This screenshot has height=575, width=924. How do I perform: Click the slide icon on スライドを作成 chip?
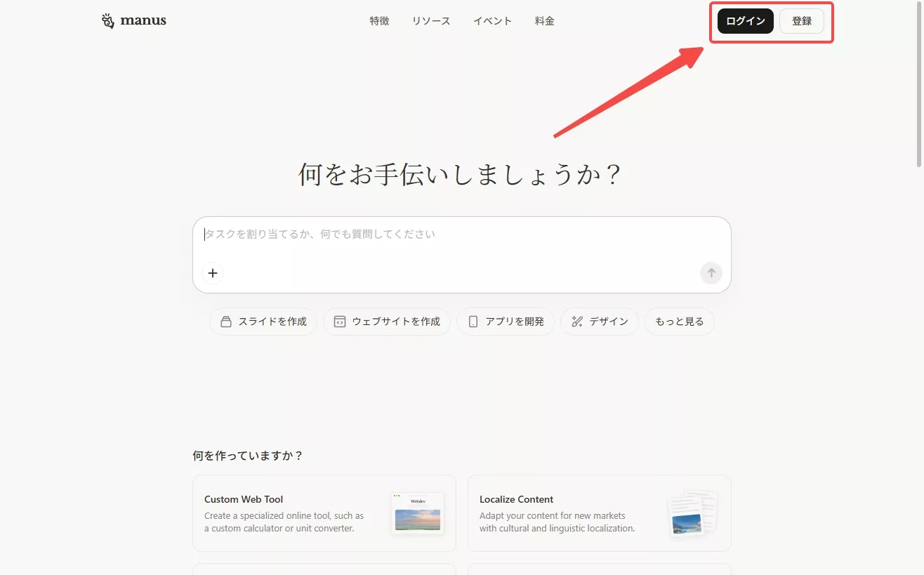[225, 321]
